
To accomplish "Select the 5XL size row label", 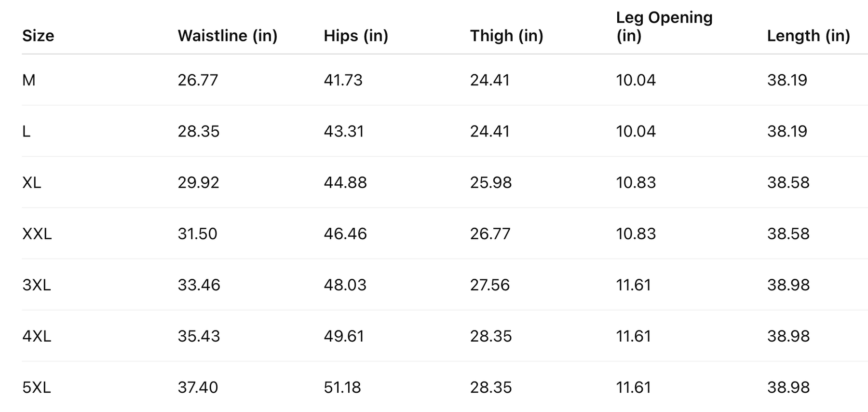I will [x=36, y=387].
